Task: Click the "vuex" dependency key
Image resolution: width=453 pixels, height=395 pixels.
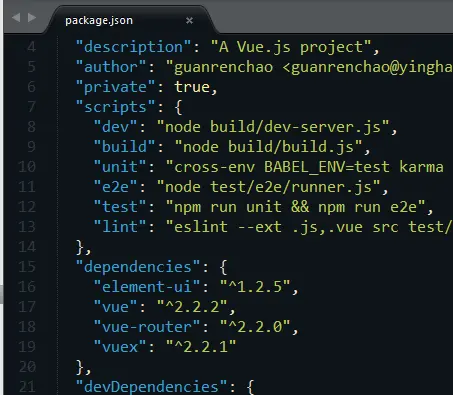Action: coord(120,347)
